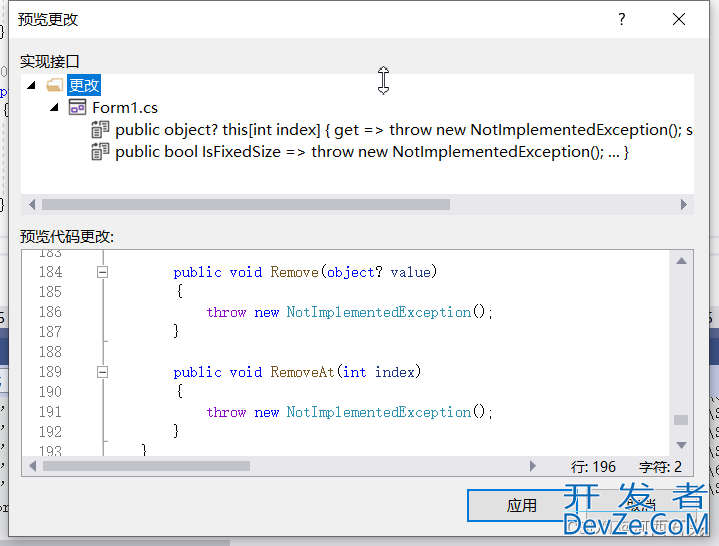
Task: Select 'public object? this[int index]' change row
Action: click(404, 130)
